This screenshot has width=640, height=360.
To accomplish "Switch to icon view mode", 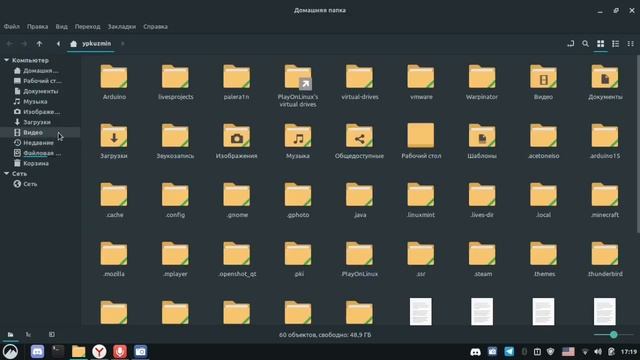I will coord(600,44).
